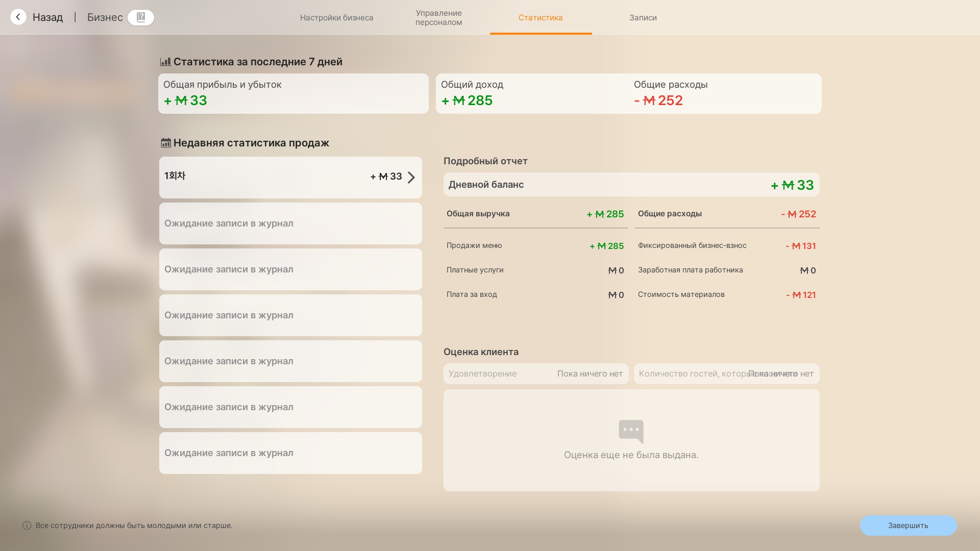Click the Дневной баланс summary row

[631, 185]
